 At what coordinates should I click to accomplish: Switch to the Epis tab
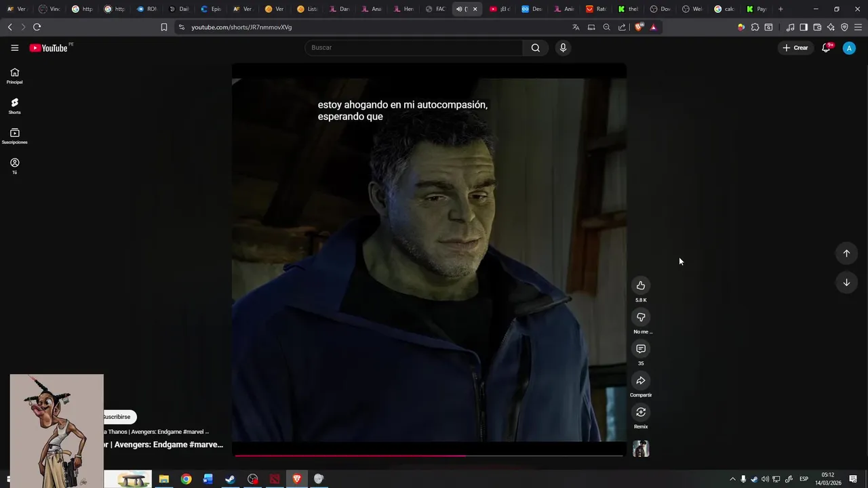(210, 9)
